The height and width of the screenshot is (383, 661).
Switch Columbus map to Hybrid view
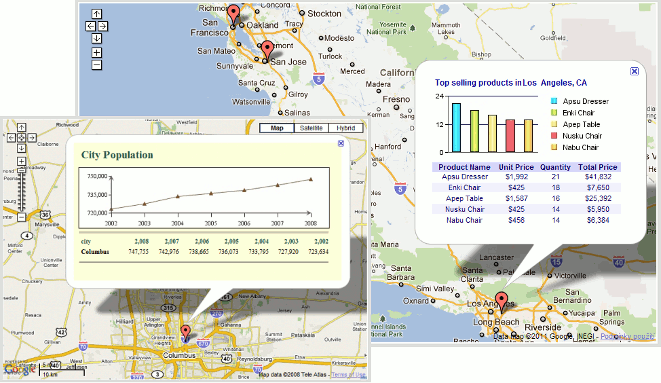(346, 128)
